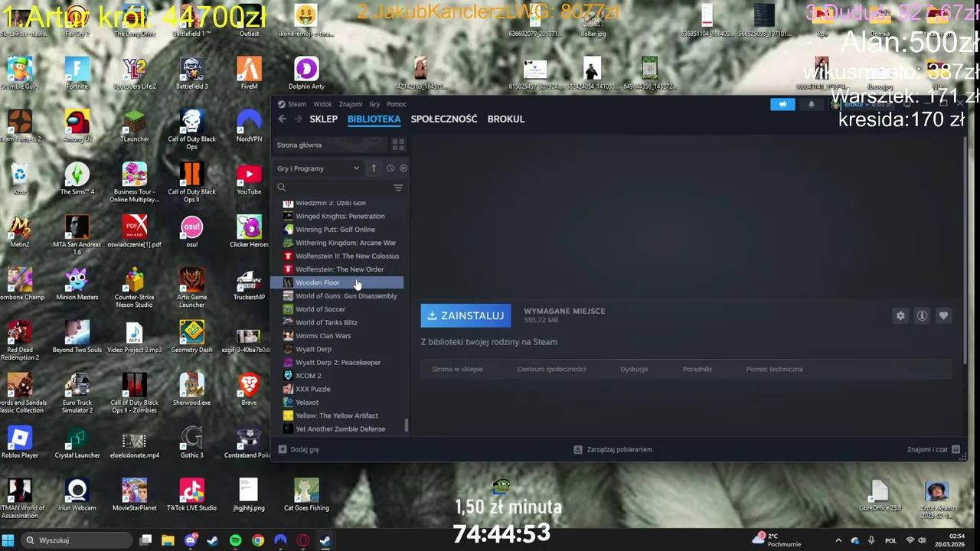Viewport: 980px width, 551px height.
Task: Sort library by recent activity clock icon
Action: pyautogui.click(x=390, y=168)
